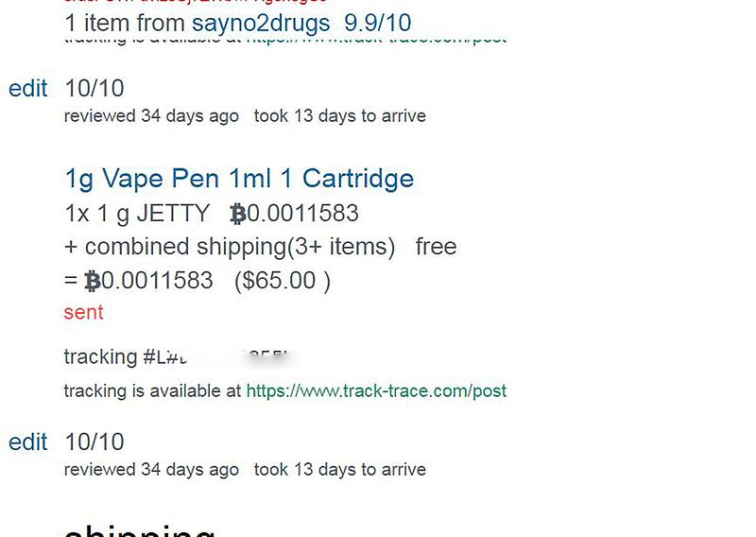Open the full track-trace.com/post tracking link
This screenshot has height=537, width=756.
pyautogui.click(x=376, y=390)
